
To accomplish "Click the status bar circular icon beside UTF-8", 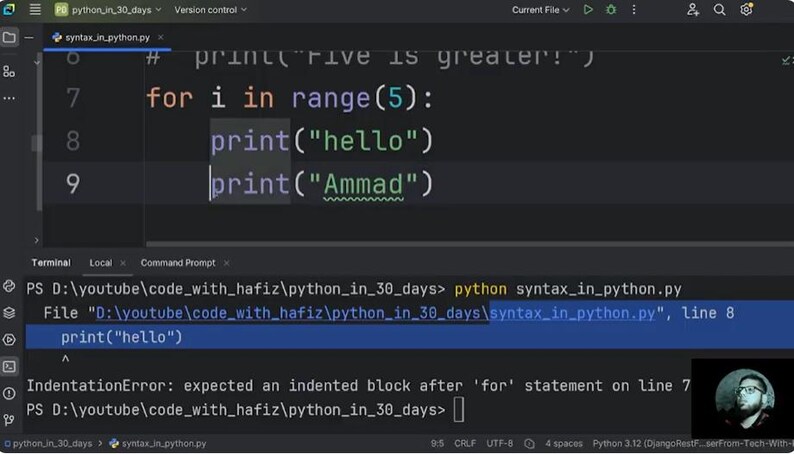I will (x=529, y=444).
